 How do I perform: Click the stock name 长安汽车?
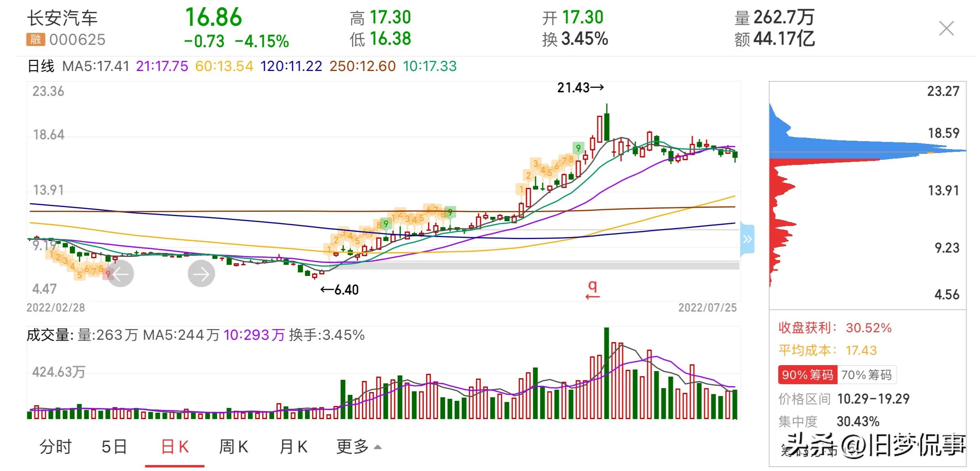point(62,18)
